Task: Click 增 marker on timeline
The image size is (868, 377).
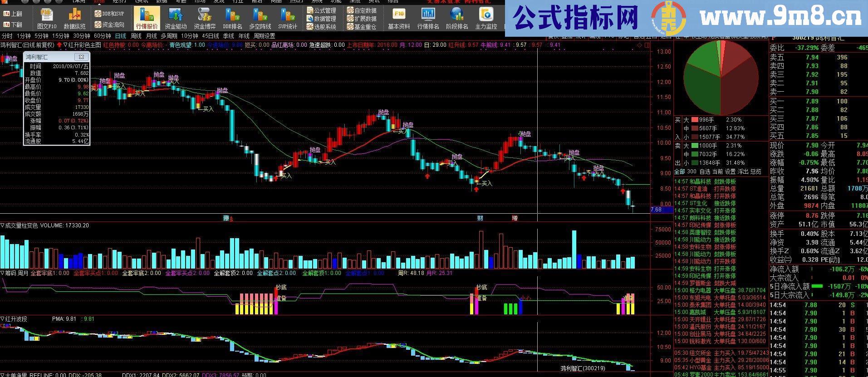Action: 515,218
